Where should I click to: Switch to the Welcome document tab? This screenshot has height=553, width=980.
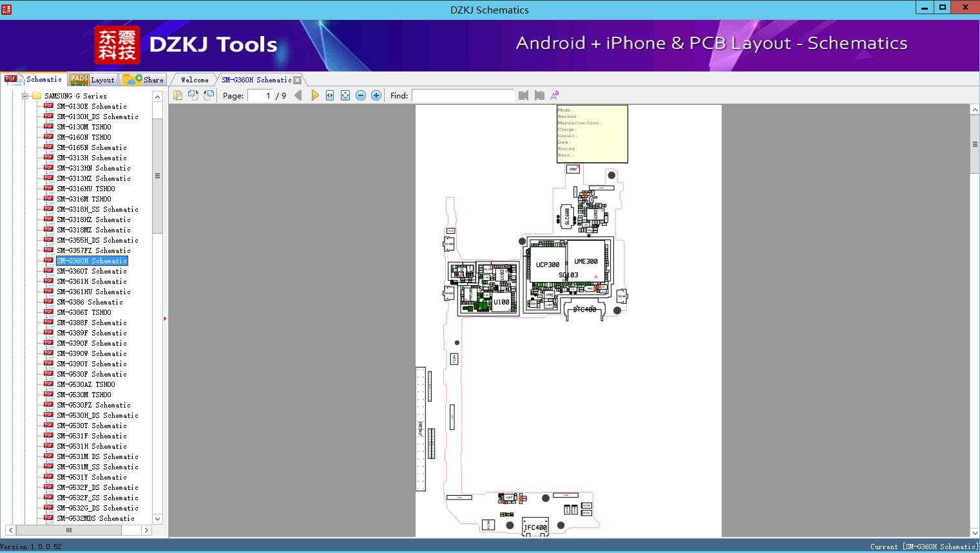(x=195, y=80)
